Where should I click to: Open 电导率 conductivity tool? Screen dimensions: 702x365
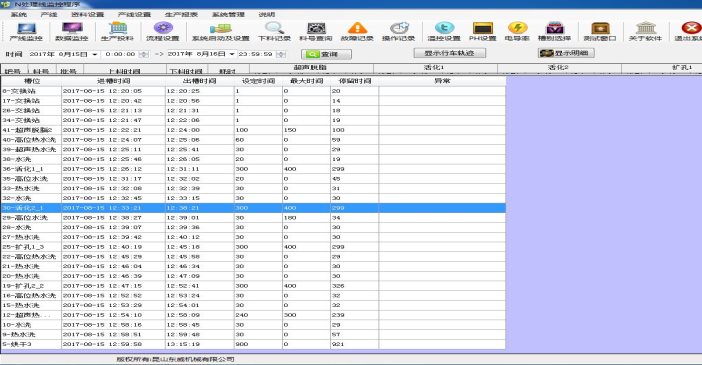pos(517,32)
